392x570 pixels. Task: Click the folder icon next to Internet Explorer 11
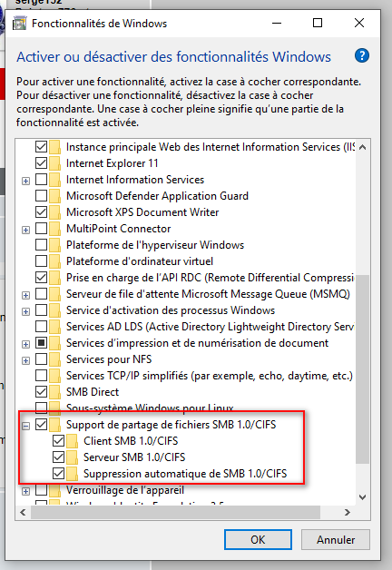(x=54, y=163)
